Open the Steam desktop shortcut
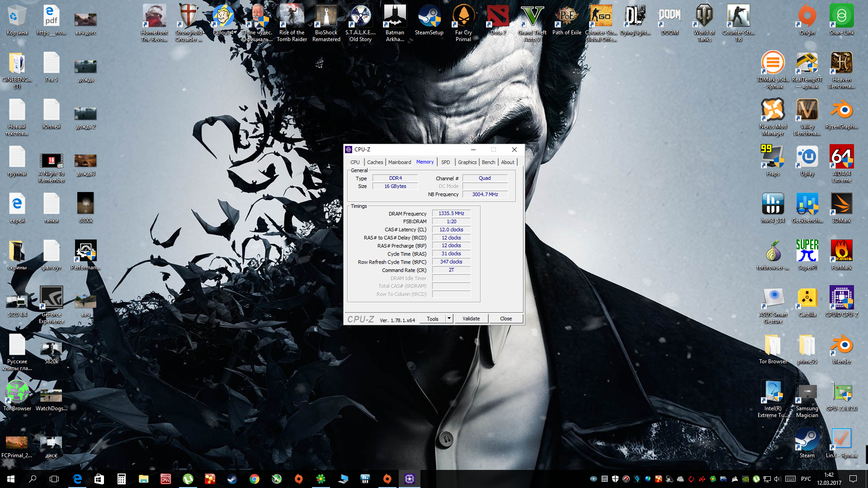This screenshot has height=488, width=868. (807, 439)
